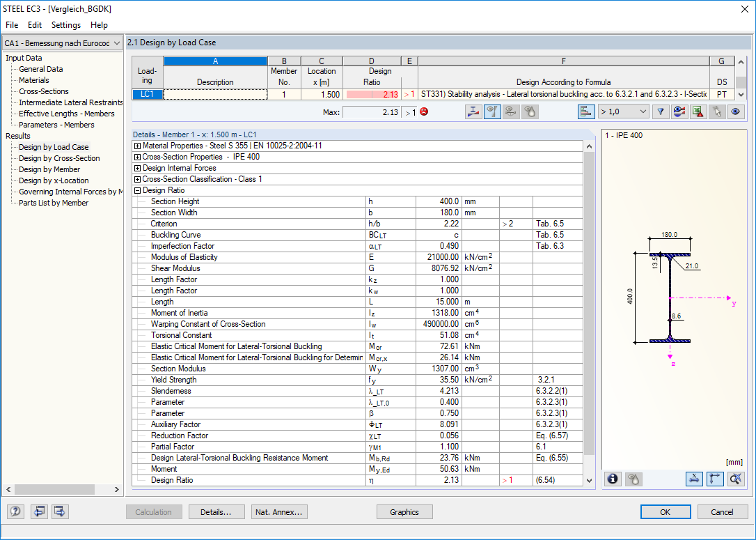Open the Settings menu
Viewport: 756px width, 540px height.
point(66,25)
